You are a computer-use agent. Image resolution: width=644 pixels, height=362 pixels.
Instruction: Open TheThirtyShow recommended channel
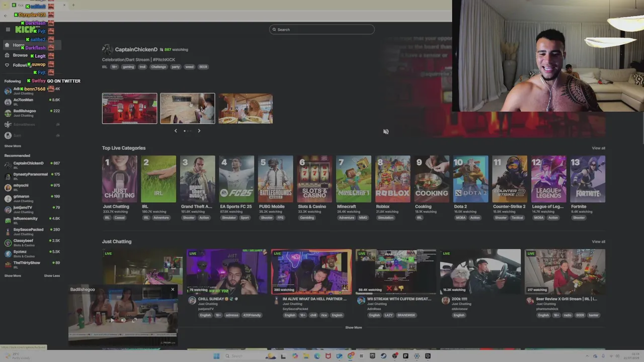[x=32, y=265]
